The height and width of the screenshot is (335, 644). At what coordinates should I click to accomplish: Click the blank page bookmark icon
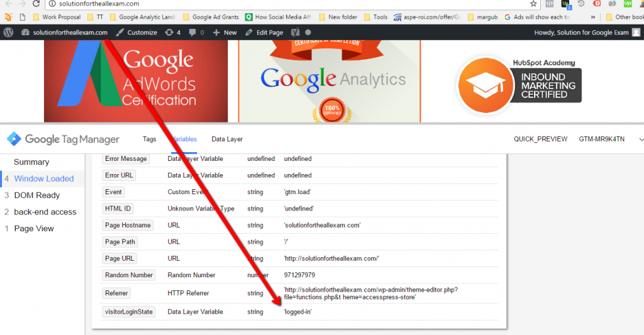pos(22,17)
